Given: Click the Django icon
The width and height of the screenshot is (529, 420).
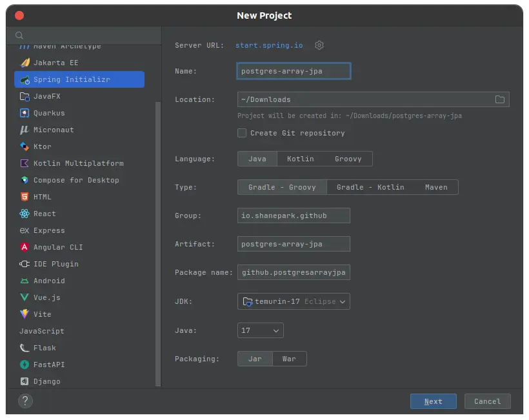Looking at the screenshot, I should (25, 381).
